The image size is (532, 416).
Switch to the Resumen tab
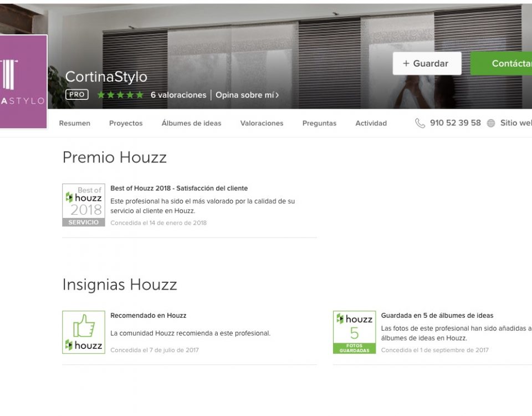[x=75, y=123]
